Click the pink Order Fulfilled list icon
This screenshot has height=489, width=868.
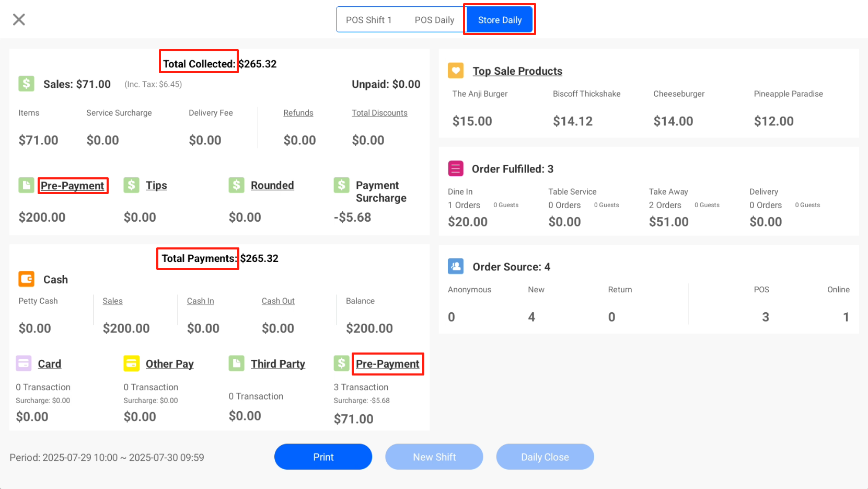pyautogui.click(x=456, y=168)
